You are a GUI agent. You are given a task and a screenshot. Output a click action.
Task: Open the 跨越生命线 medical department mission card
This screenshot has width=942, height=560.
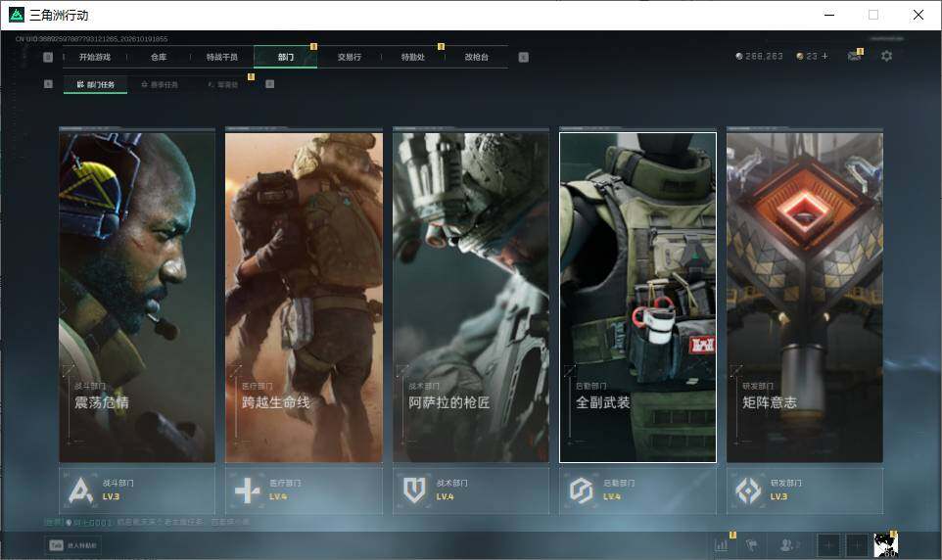click(x=304, y=298)
